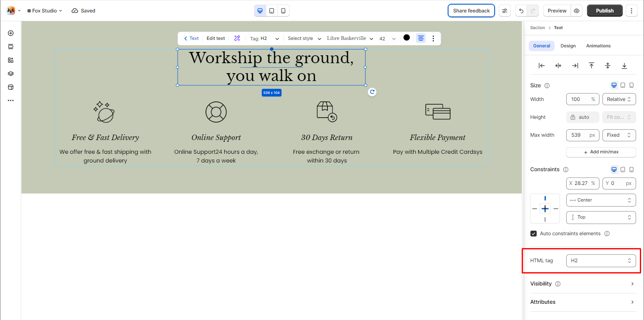Click the magic wand AI icon in text toolbar

[x=237, y=38]
